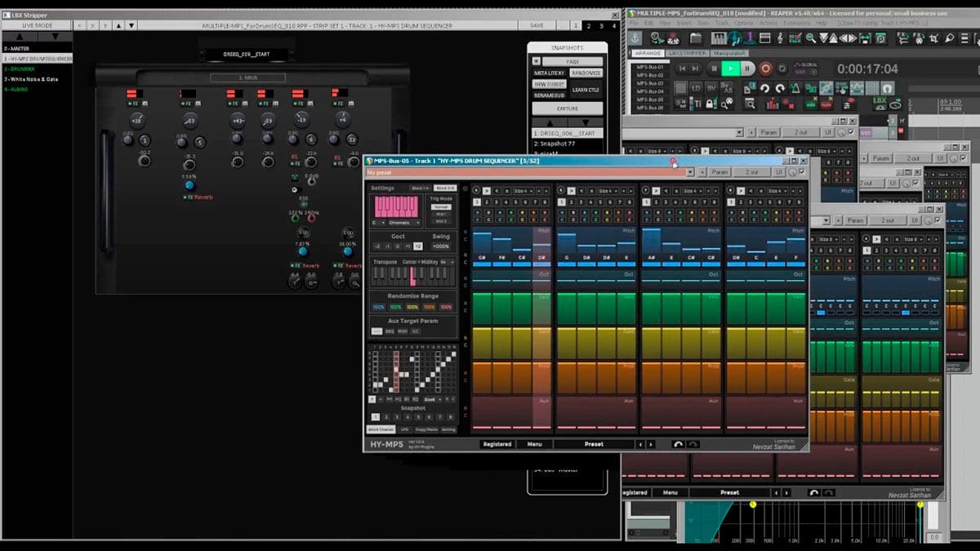This screenshot has height=551, width=980.
Task: Toggle the repeat loop button in REAPER
Action: pos(782,69)
